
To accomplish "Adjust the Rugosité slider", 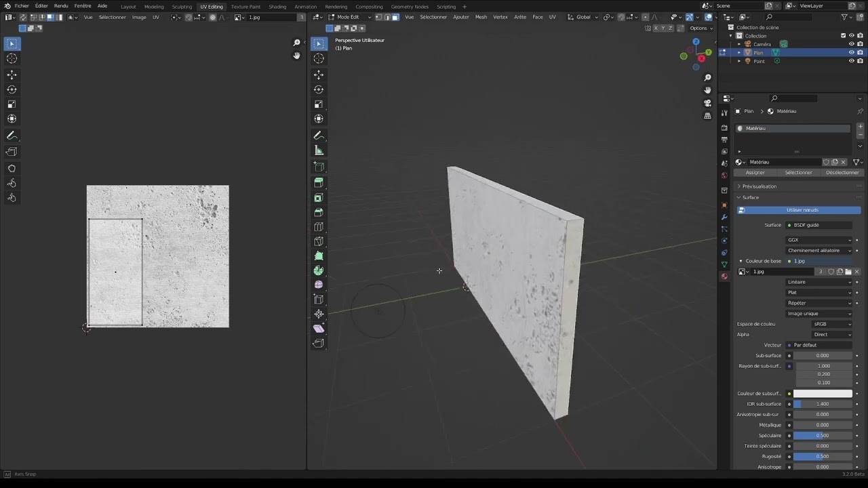I will [823, 457].
